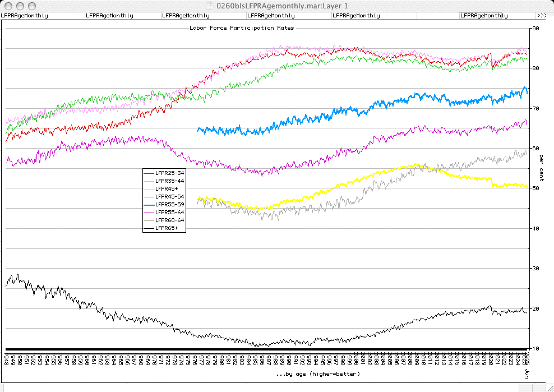Screen dimensions: 554x392
Task: Select the LFPR35-44 legend label
Action: [170, 181]
